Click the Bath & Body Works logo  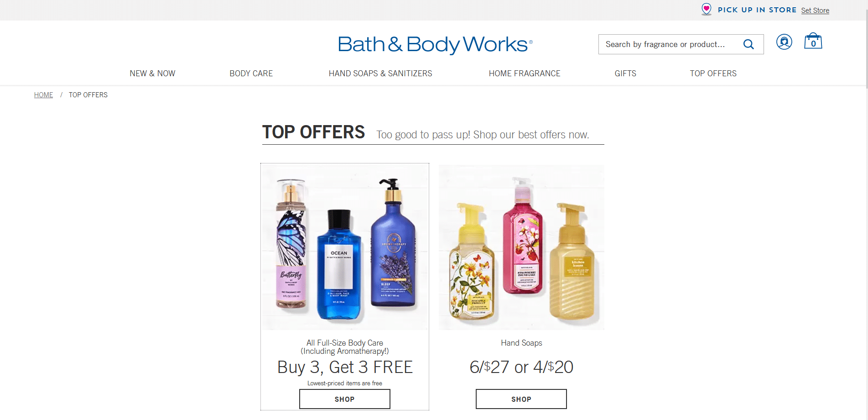pyautogui.click(x=435, y=44)
